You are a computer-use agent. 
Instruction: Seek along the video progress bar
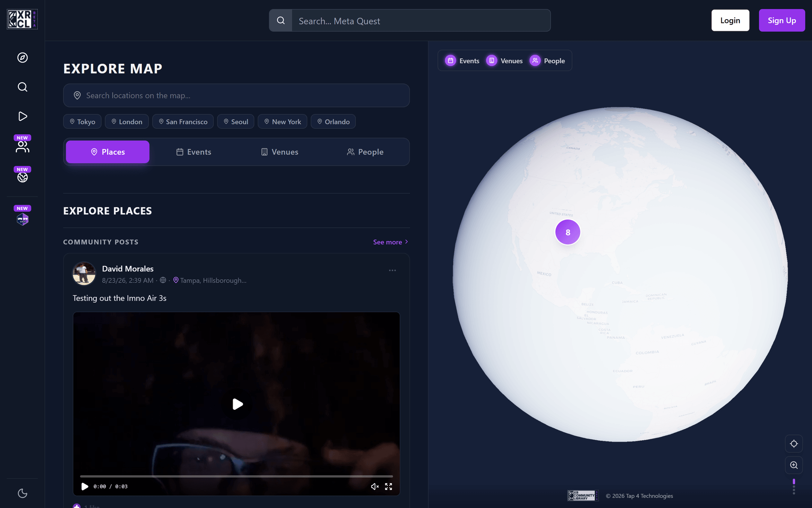pos(236,476)
